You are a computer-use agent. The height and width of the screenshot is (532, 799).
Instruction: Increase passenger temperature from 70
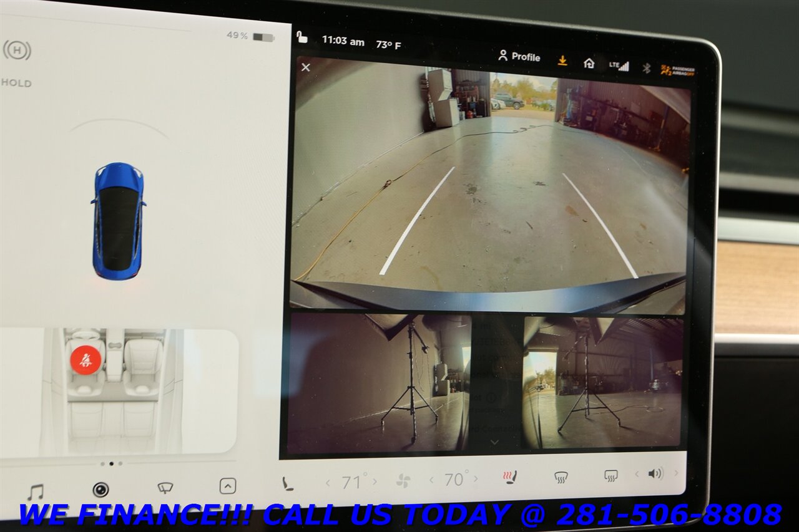pyautogui.click(x=476, y=479)
